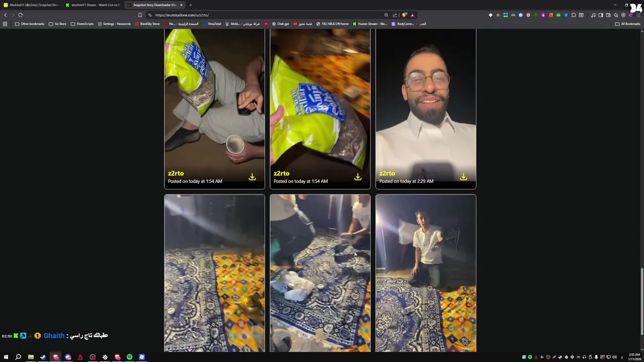Open Steam from the taskbar
Screen dimensions: 644x362
click(43, 357)
